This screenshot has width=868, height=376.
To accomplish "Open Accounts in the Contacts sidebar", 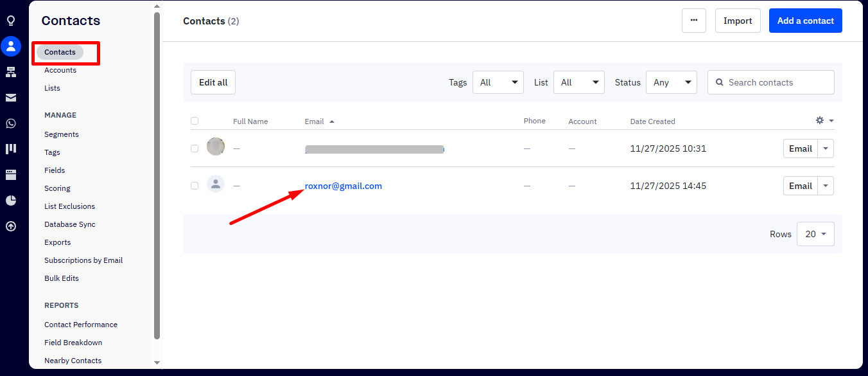I will [x=60, y=70].
